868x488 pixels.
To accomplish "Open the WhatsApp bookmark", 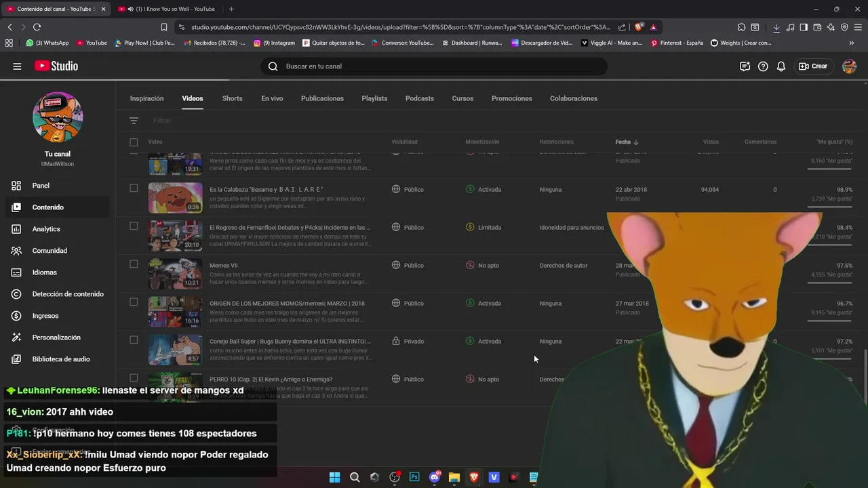I will tap(47, 43).
